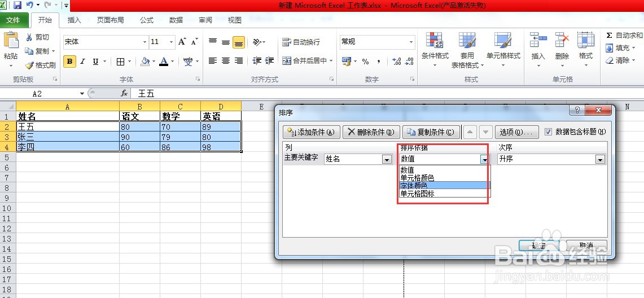Toggle Wrap Text (自动换行)
The image size is (644, 298).
tap(301, 42)
